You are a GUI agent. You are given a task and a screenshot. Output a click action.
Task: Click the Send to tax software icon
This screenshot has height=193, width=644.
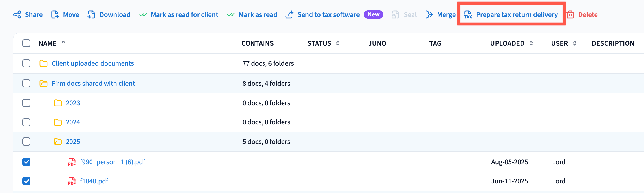(289, 15)
